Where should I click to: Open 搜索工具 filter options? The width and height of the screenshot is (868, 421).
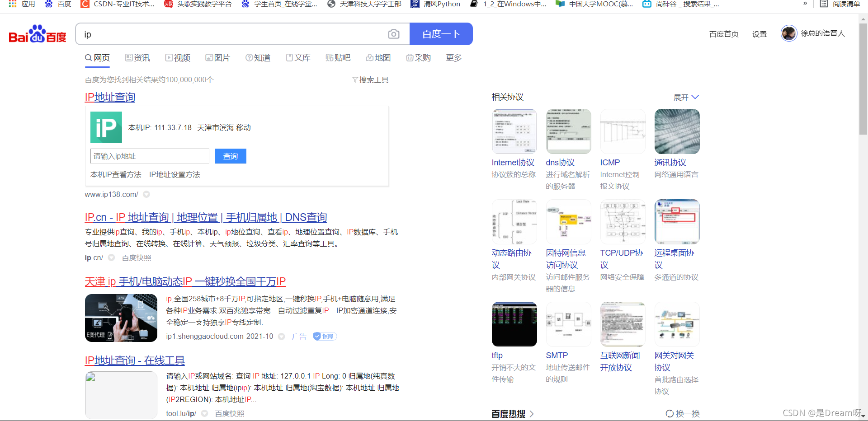[x=370, y=80]
